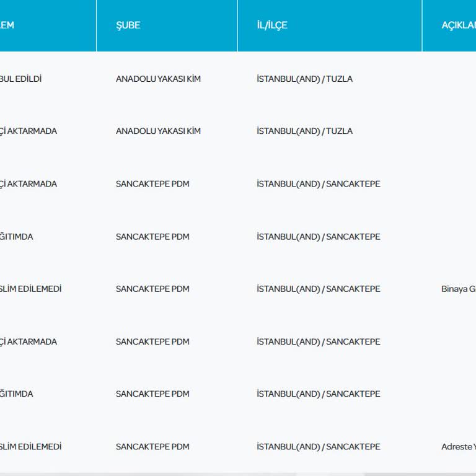Select SLİM EDİLEMEDİ in the Binaya G row
This screenshot has height=476, width=476.
pos(30,289)
